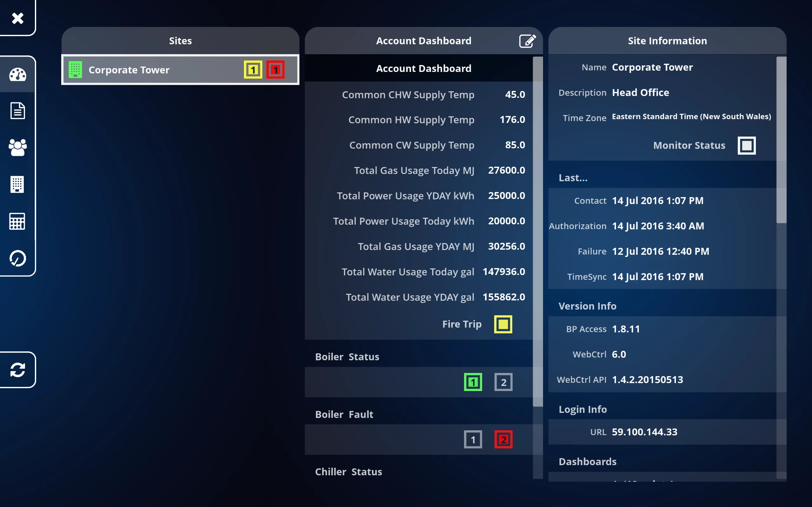Toggle Boiler 1 green status button

tap(473, 382)
